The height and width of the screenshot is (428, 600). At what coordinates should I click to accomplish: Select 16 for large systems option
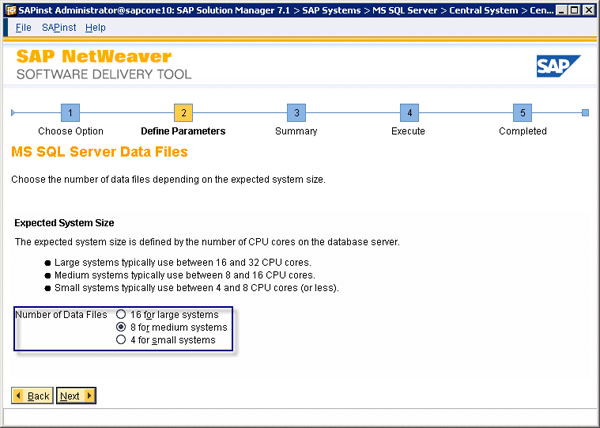(x=121, y=314)
